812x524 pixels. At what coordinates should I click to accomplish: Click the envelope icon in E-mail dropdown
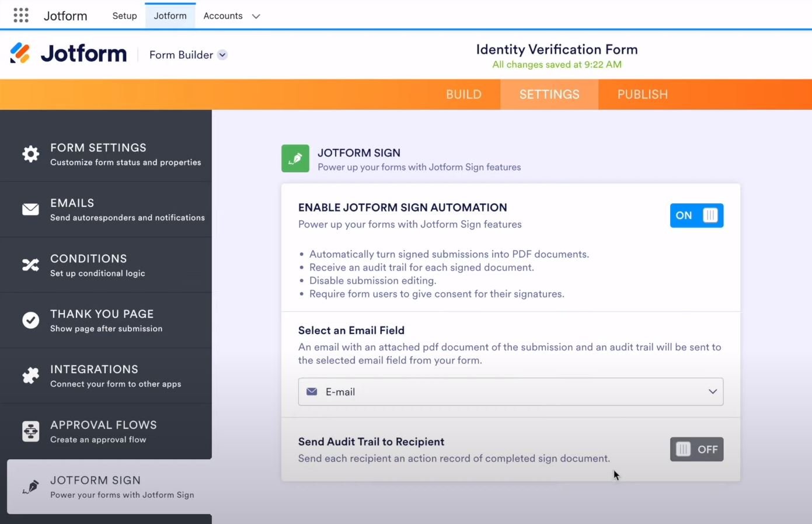312,391
